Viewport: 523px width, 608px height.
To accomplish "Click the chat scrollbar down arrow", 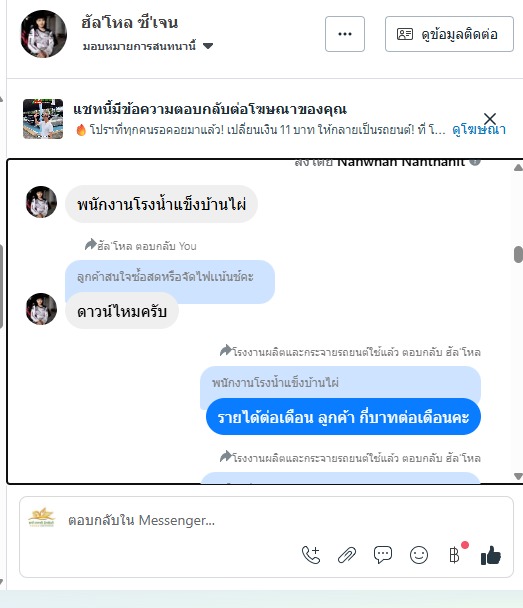I will point(518,476).
